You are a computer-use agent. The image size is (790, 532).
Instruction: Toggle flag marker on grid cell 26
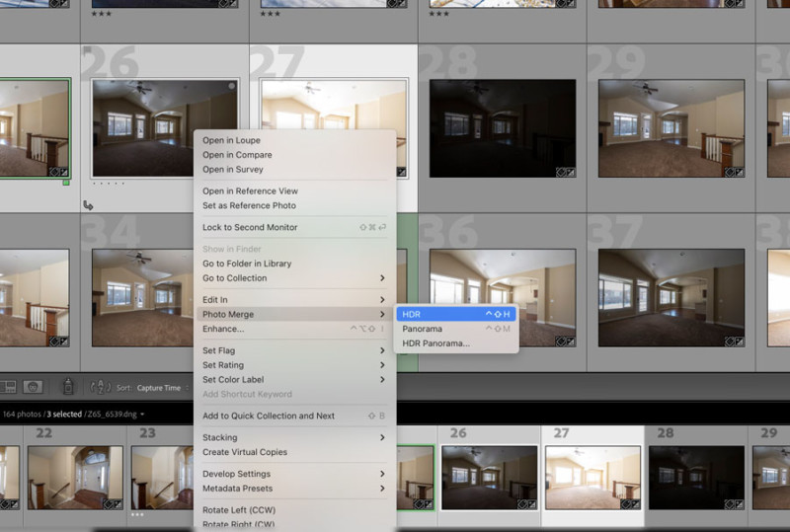point(87,51)
